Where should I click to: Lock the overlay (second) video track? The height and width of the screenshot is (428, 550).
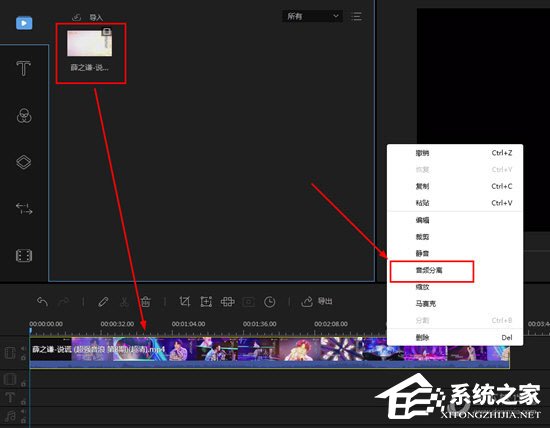click(23, 384)
